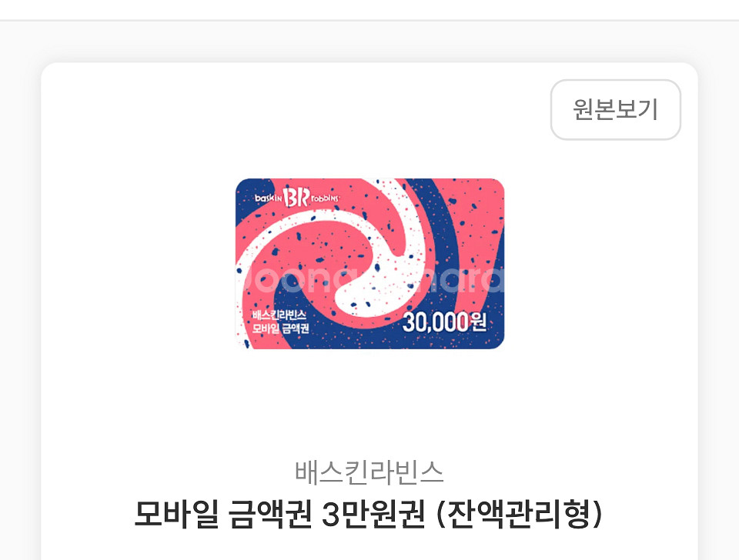Click the joongna watermark text on card

pyautogui.click(x=370, y=280)
